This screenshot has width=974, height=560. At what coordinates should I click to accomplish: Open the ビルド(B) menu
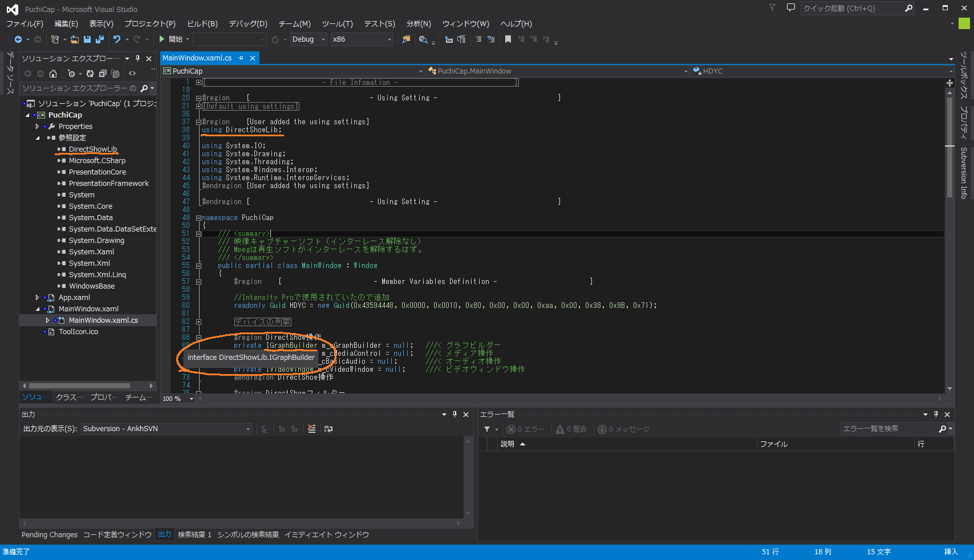point(202,24)
